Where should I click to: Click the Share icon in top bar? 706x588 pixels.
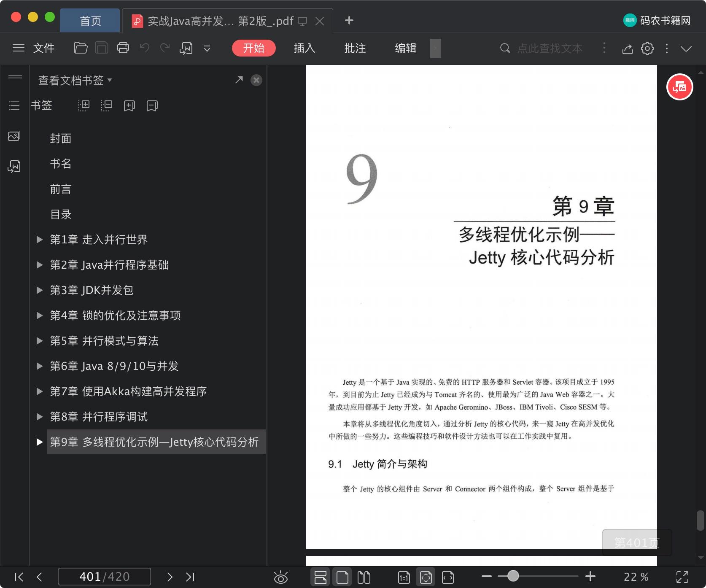coord(628,49)
